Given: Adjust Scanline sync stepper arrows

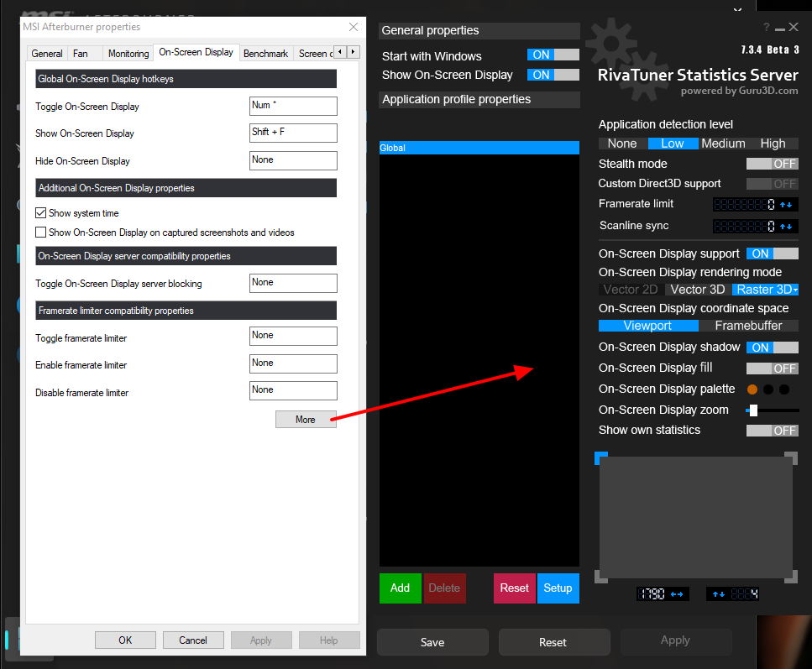Looking at the screenshot, I should pyautogui.click(x=786, y=227).
